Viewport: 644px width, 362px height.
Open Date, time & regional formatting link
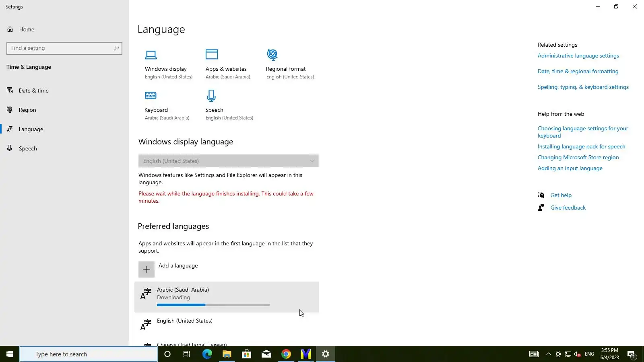[x=578, y=72]
